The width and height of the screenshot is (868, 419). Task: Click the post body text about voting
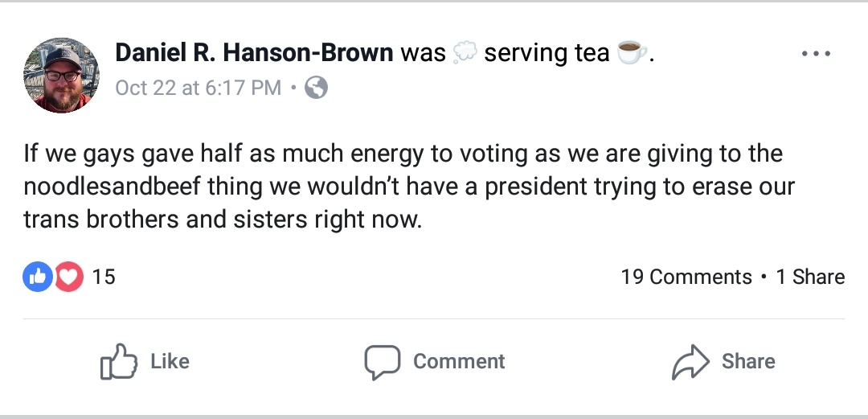point(409,187)
